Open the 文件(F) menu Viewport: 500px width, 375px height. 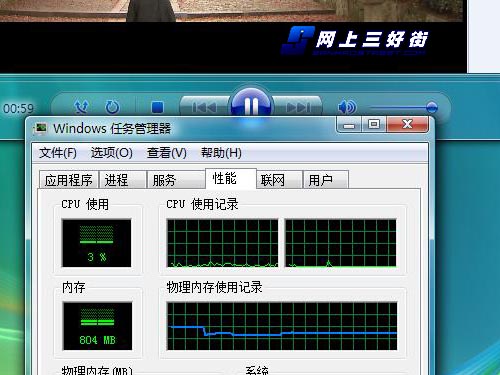[58, 153]
